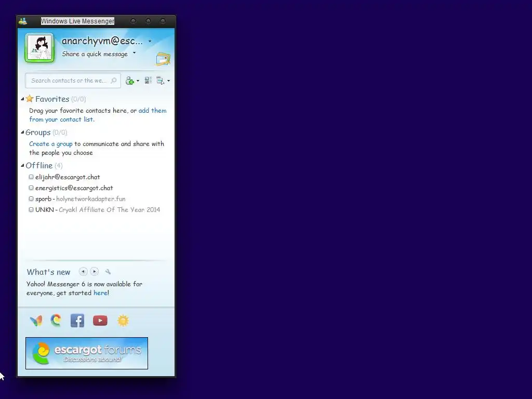Click the Favorites star icon
Screen dimensions: 532x399
tap(30, 99)
